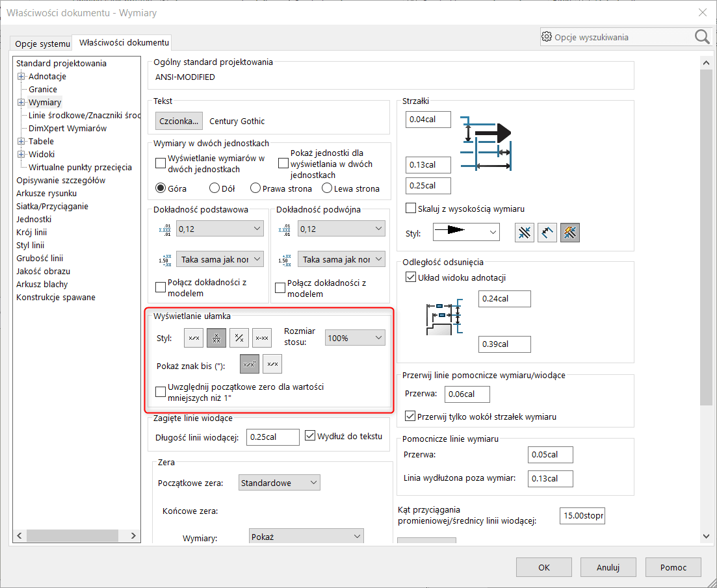Click the bent arrow style icon
The image size is (717, 588).
547,232
